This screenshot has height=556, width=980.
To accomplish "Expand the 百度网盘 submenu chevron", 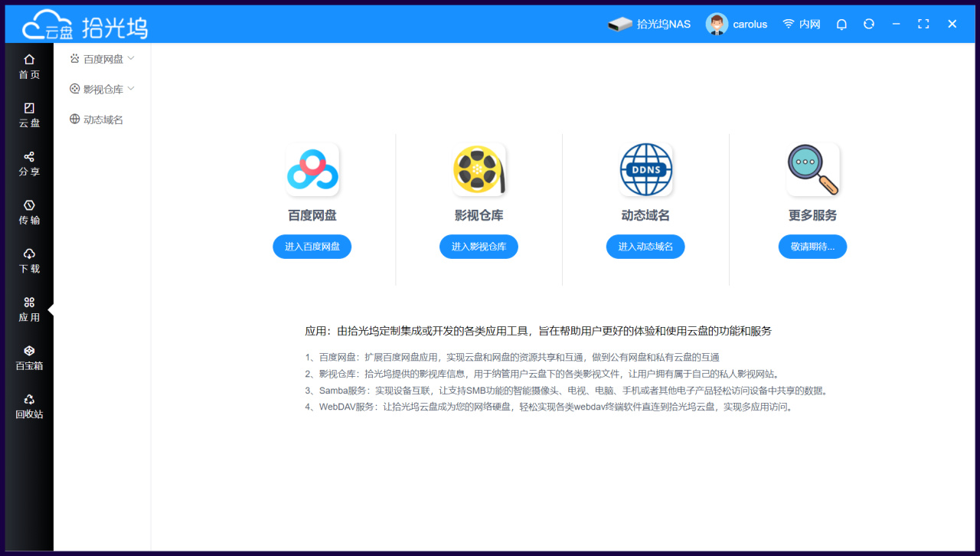I will pyautogui.click(x=131, y=58).
